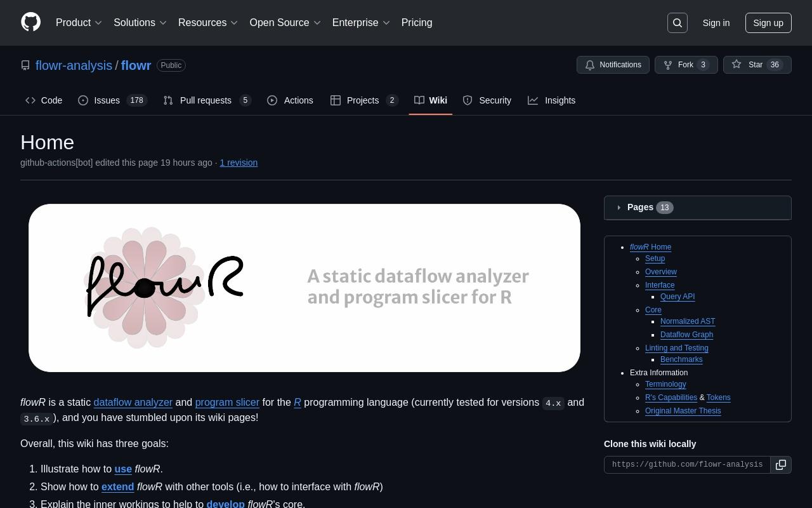Follow the dataflow analyzer link

coord(133,403)
